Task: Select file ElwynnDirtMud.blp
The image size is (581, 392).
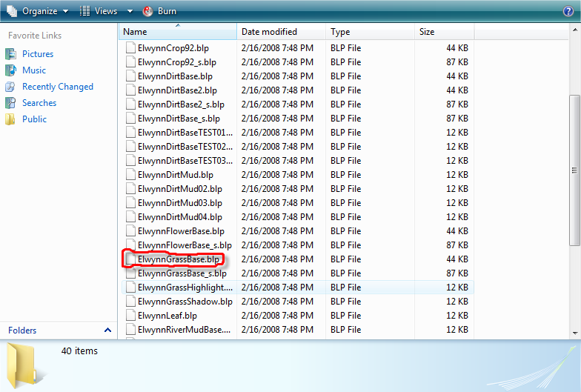Action: 176,175
